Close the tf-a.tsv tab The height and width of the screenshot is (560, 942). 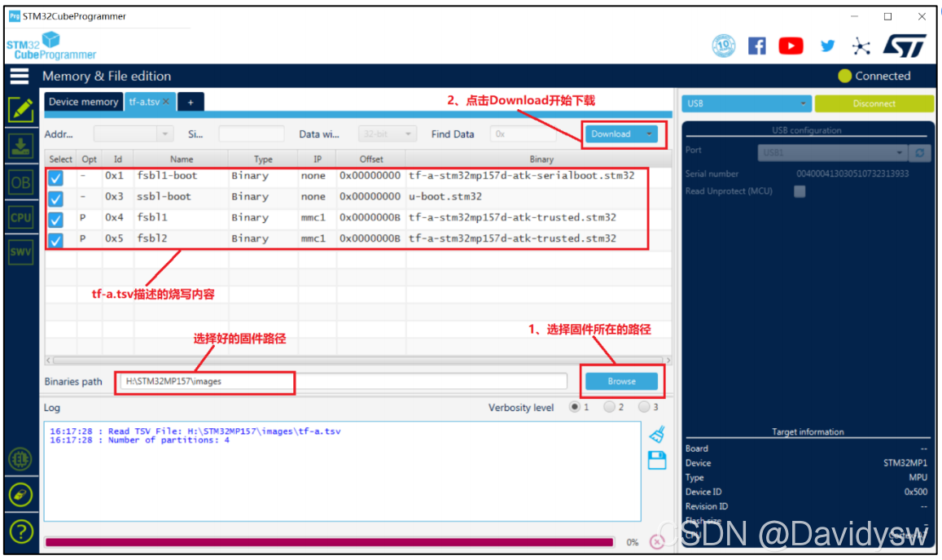166,102
